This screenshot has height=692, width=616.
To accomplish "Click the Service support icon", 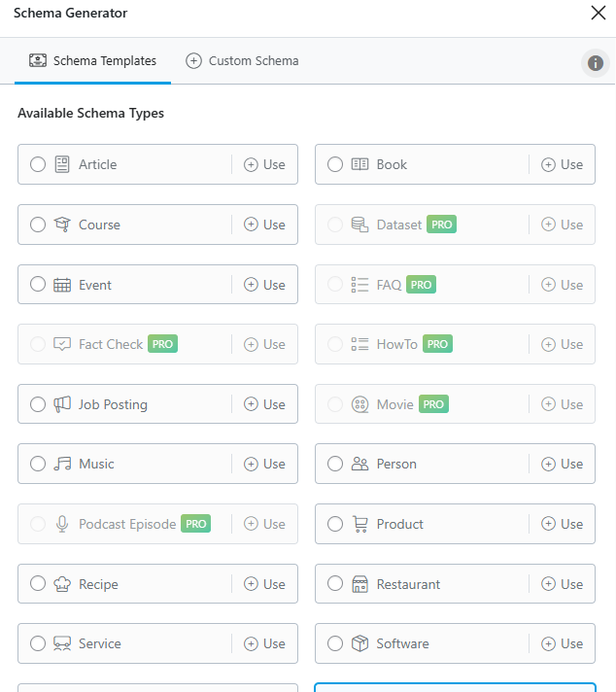I will pyautogui.click(x=62, y=643).
